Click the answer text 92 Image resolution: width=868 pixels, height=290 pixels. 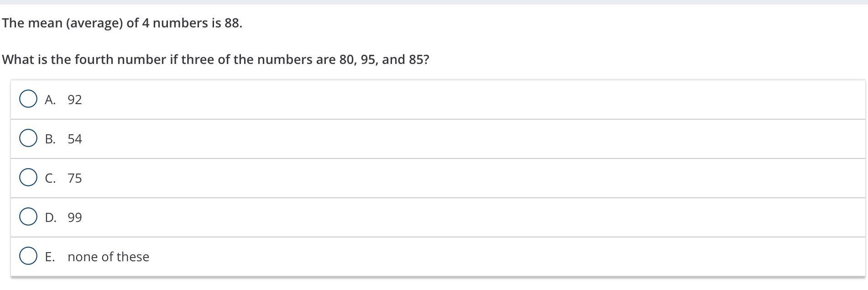(75, 100)
